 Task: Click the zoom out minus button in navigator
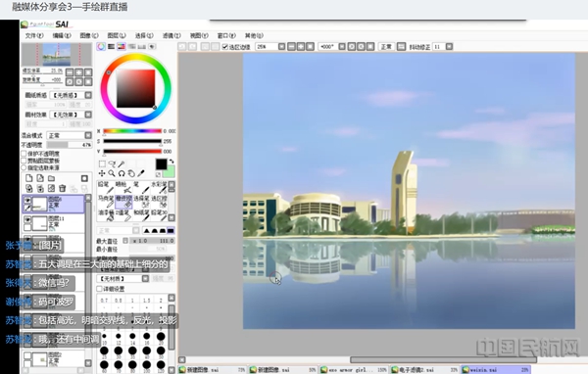(x=70, y=72)
